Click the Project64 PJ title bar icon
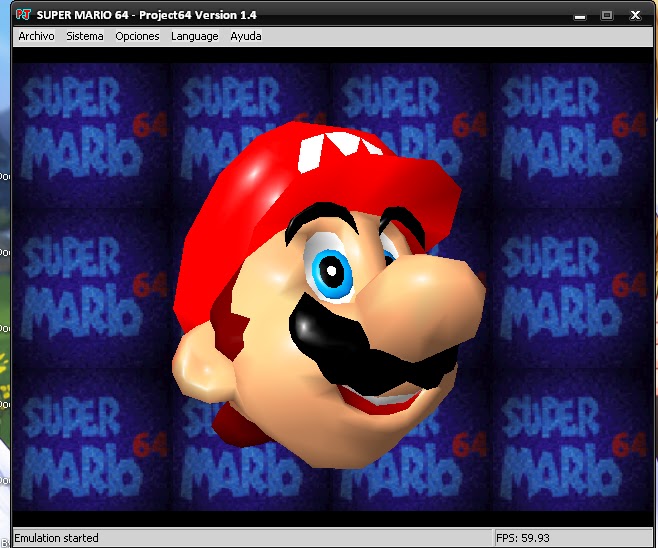The width and height of the screenshot is (658, 548). pyautogui.click(x=23, y=15)
